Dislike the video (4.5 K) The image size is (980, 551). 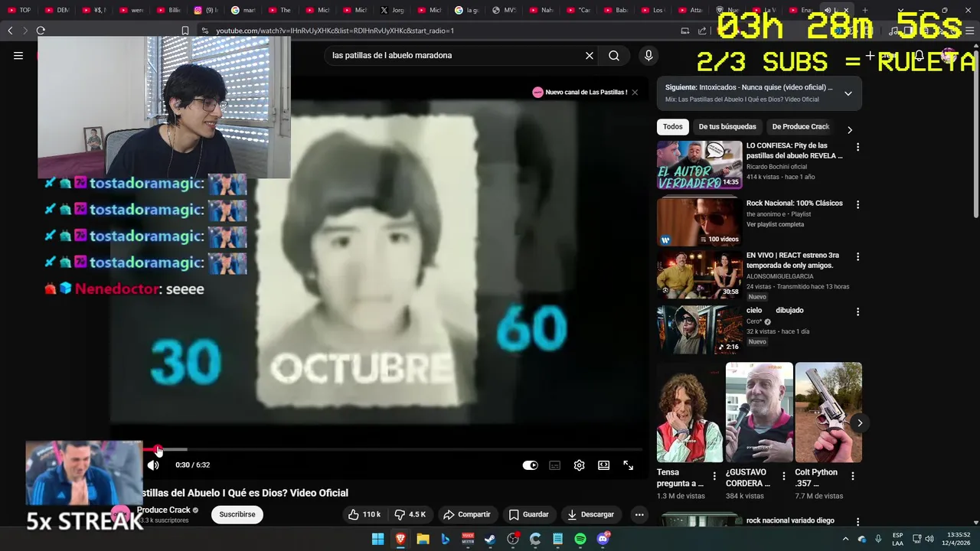coord(410,514)
